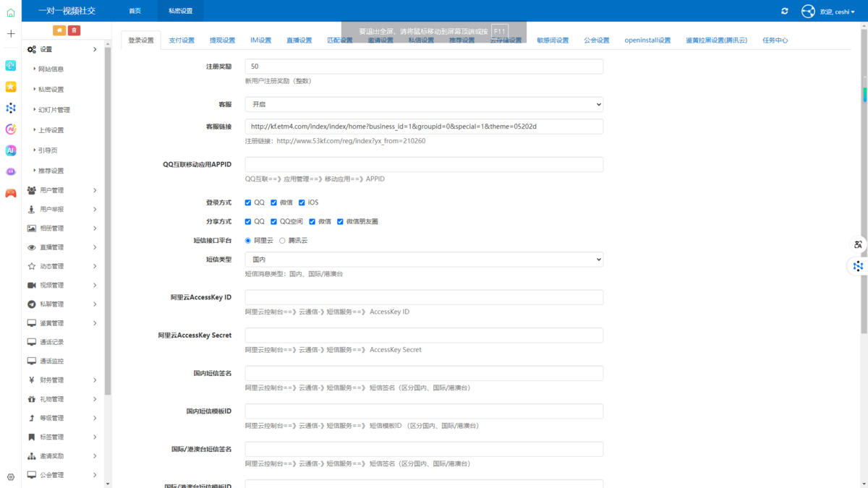Open the gear settings icon at bottom left

(11, 477)
